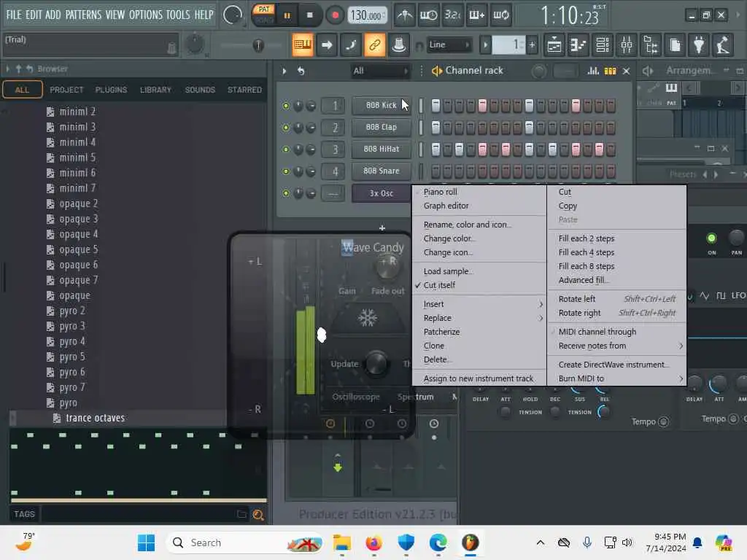
Task: Toggle the metronome icon
Action: click(x=405, y=15)
